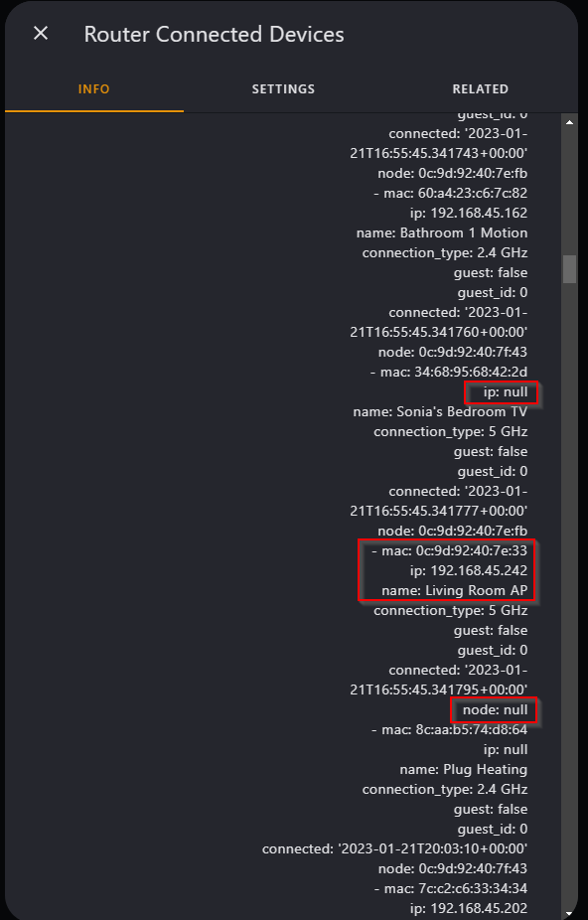Click IP address 192.168.45.242

[468, 570]
